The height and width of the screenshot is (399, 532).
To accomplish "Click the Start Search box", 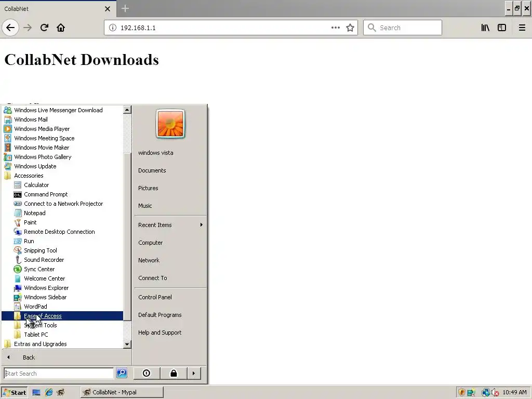I will click(59, 373).
